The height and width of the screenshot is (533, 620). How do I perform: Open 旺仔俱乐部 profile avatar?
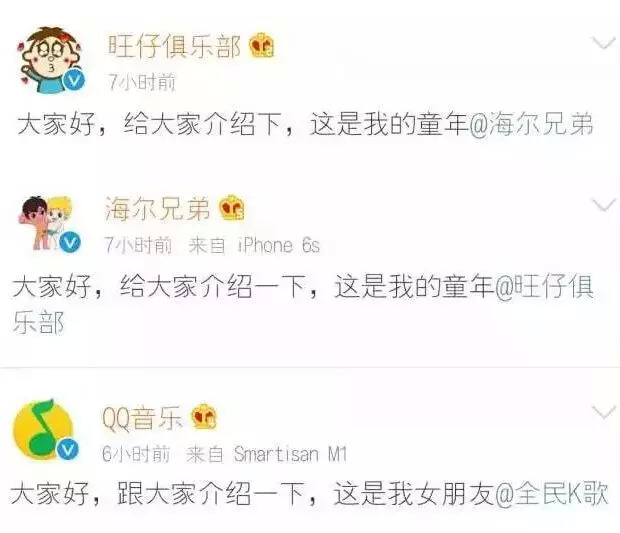pos(51,60)
